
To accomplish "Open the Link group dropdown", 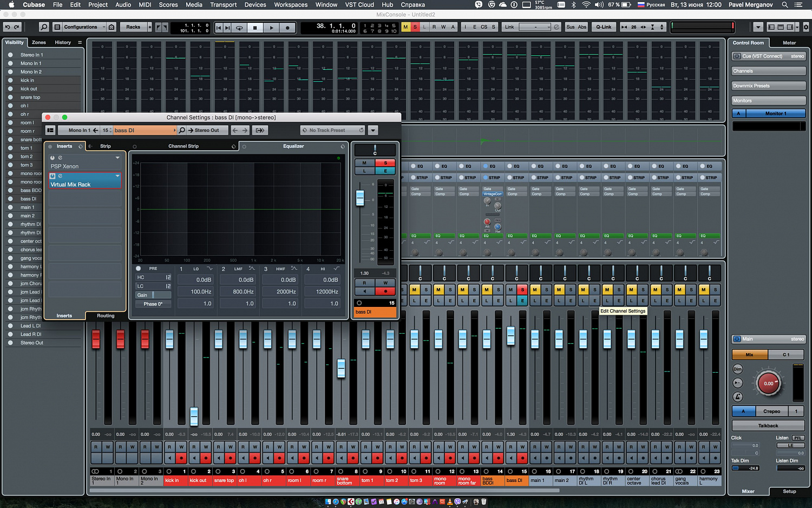I will tap(535, 27).
